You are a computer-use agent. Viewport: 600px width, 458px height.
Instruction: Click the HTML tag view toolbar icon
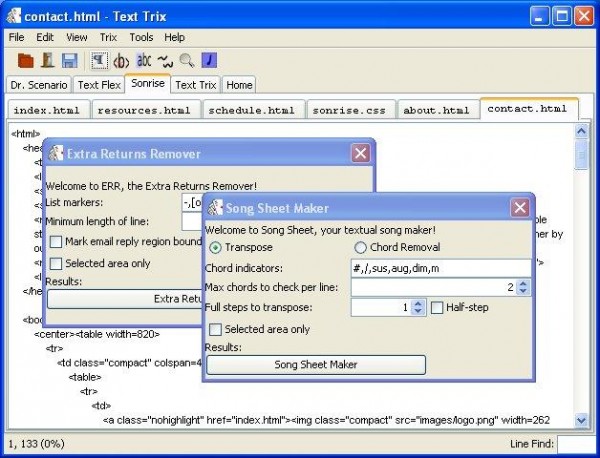tap(121, 61)
